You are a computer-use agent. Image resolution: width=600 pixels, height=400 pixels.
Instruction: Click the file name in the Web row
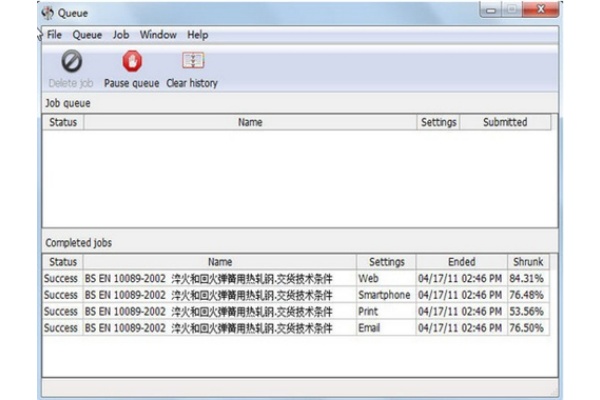(209, 278)
